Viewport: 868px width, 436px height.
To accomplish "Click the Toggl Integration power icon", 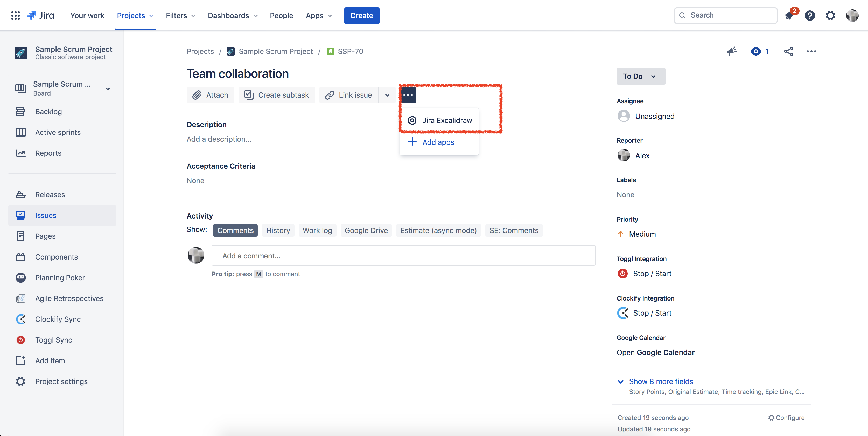I will pyautogui.click(x=622, y=274).
